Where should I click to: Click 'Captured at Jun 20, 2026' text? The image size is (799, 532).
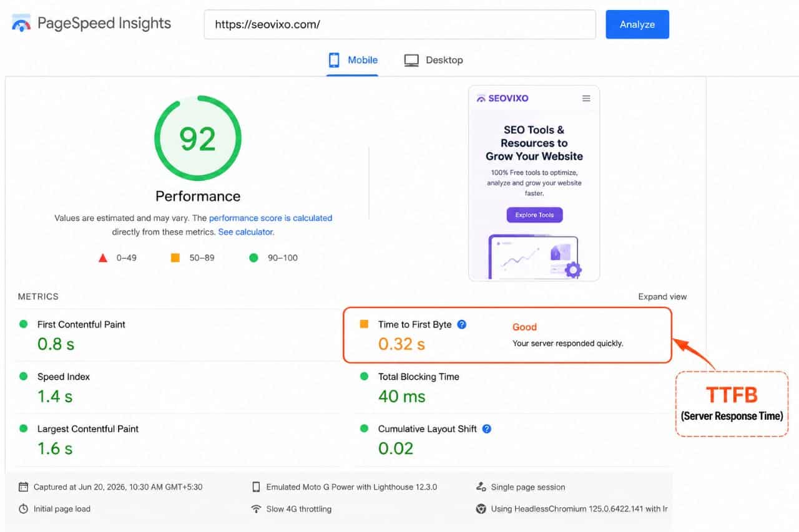[x=118, y=487]
